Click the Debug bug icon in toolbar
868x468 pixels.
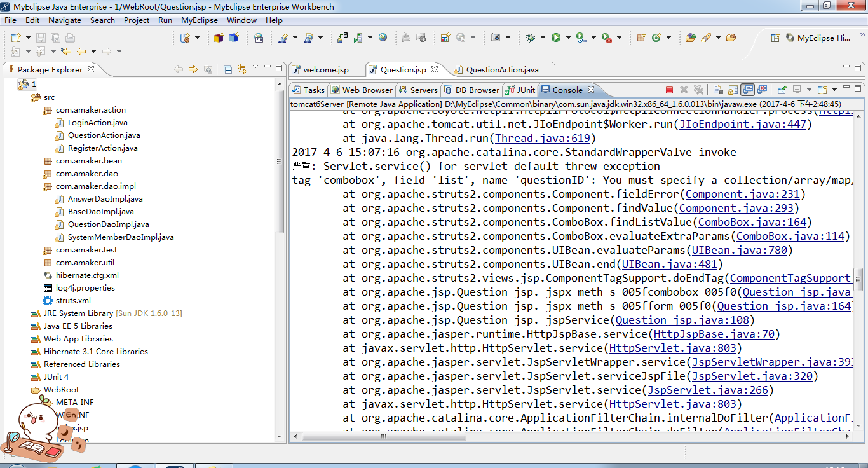point(530,38)
